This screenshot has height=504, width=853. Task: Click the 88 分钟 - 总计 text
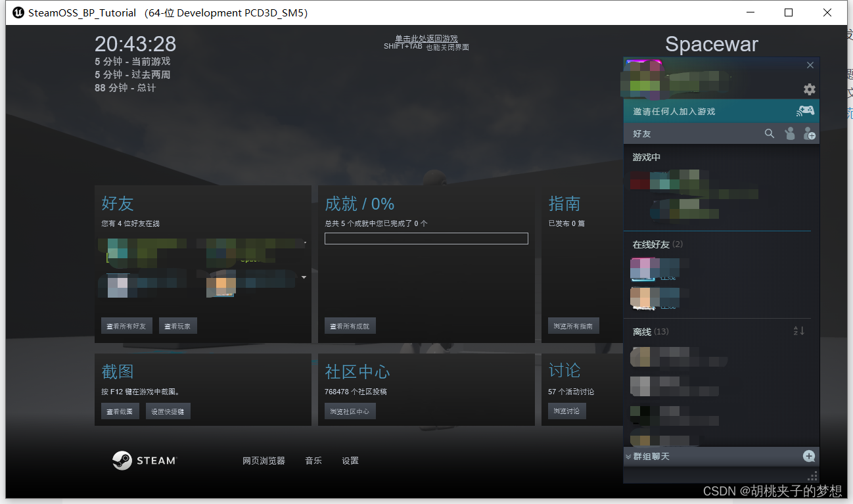[125, 87]
